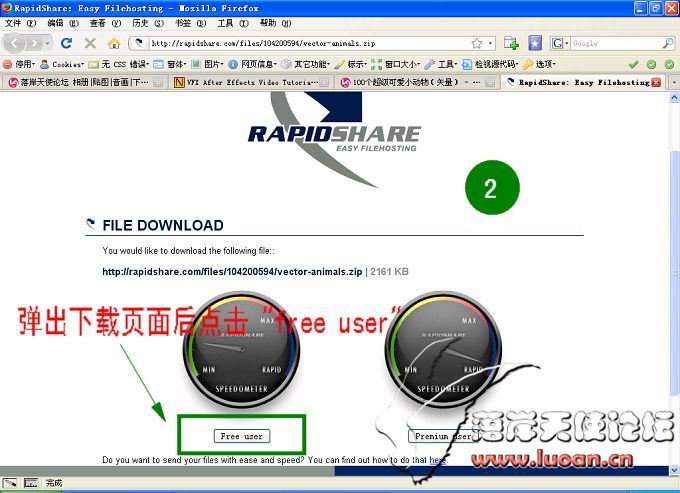Go forward with the Forward arrow button
The image size is (680, 493).
tap(34, 43)
